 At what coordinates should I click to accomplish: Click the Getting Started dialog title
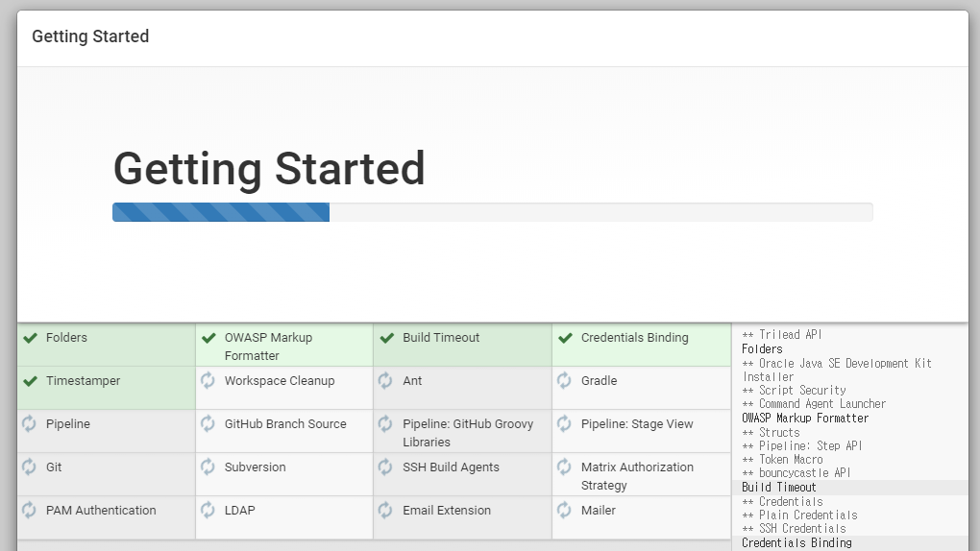click(90, 36)
